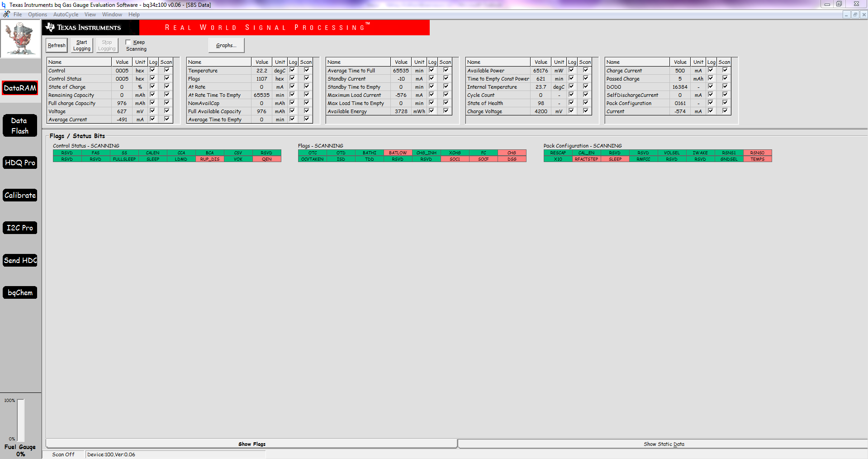Open the View menu

click(90, 14)
